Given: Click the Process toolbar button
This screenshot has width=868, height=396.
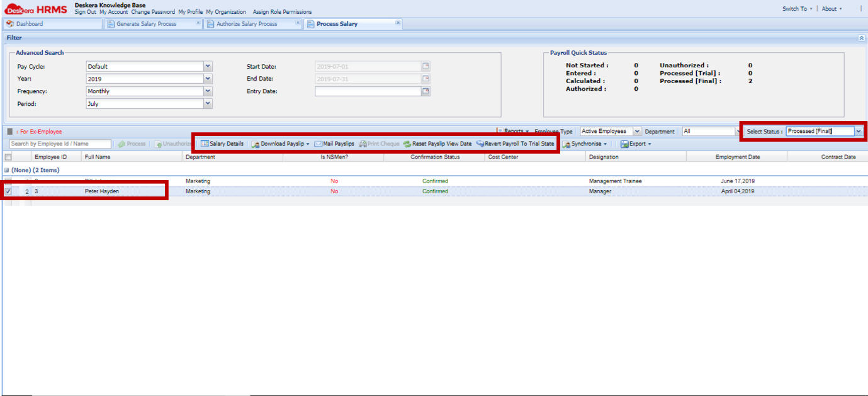Looking at the screenshot, I should tap(132, 144).
